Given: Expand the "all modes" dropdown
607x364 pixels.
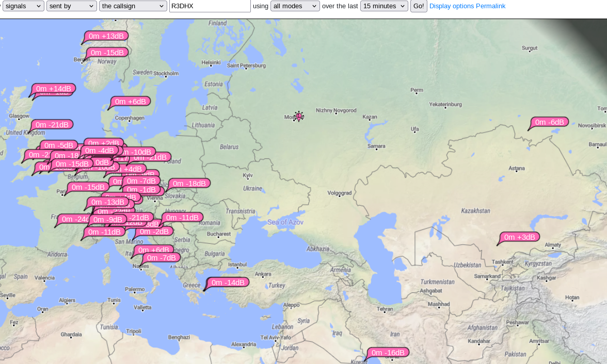Looking at the screenshot, I should point(295,6).
